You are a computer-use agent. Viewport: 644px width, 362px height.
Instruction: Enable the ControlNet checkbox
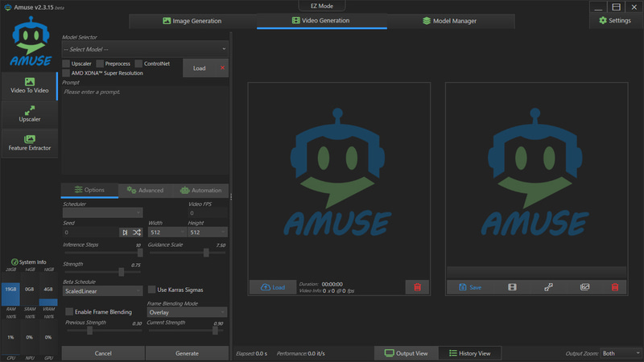(x=138, y=64)
